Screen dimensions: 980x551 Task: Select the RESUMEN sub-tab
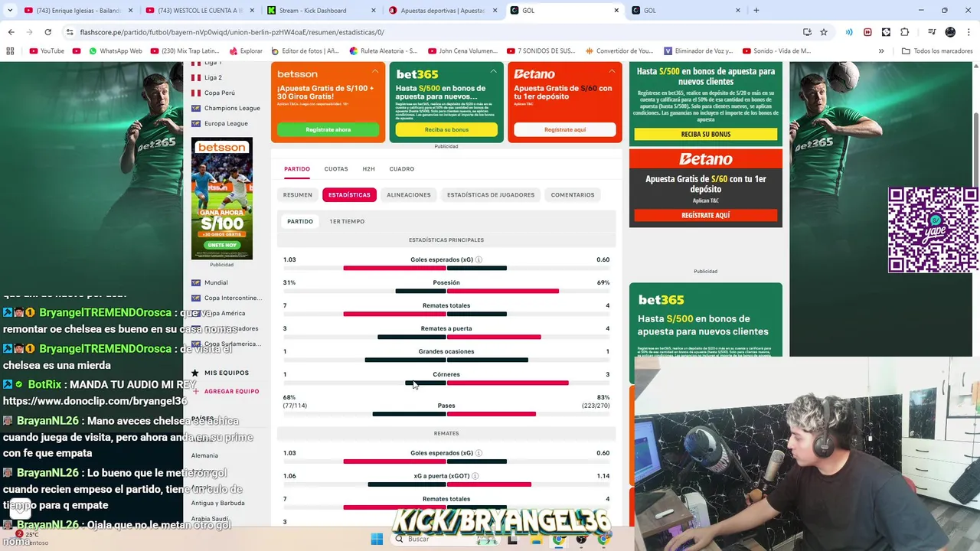coord(298,195)
